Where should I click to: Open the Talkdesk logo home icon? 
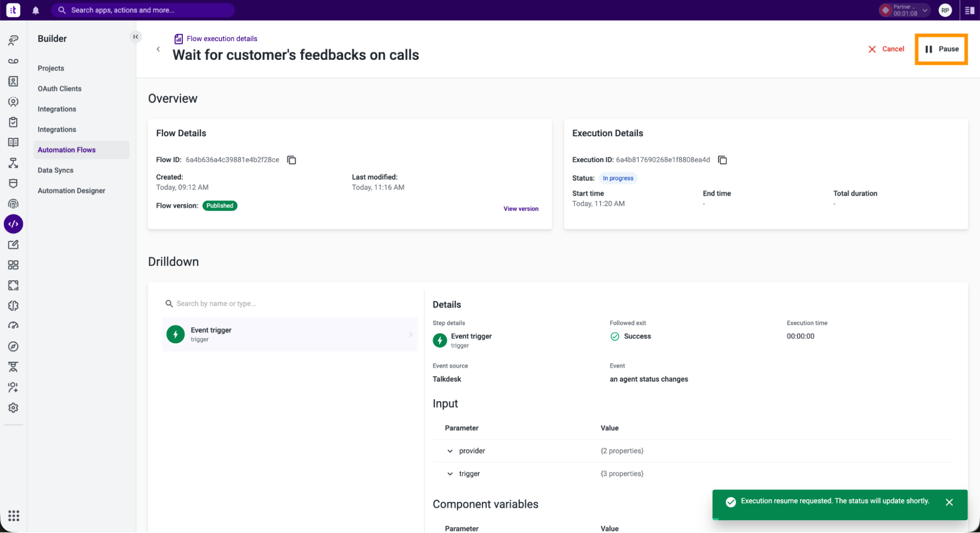point(13,10)
